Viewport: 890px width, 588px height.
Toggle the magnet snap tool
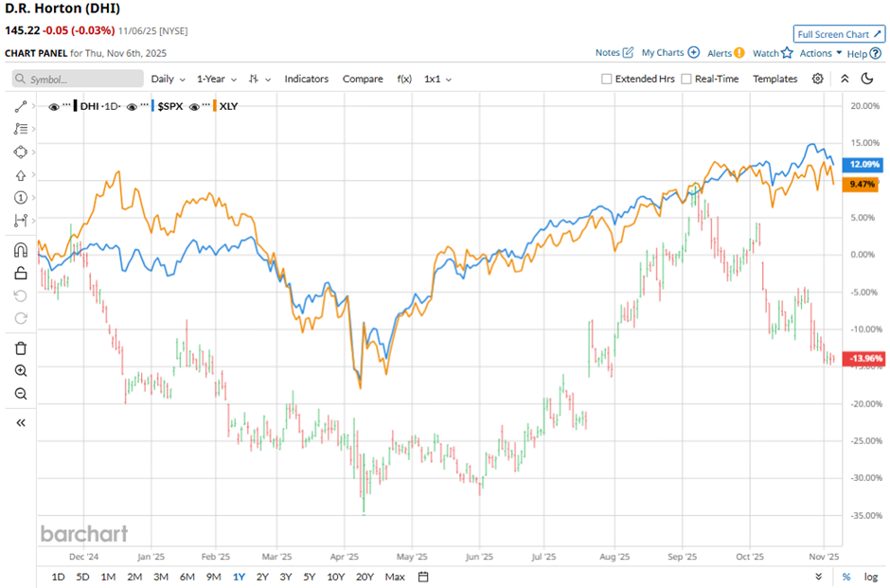click(x=21, y=250)
